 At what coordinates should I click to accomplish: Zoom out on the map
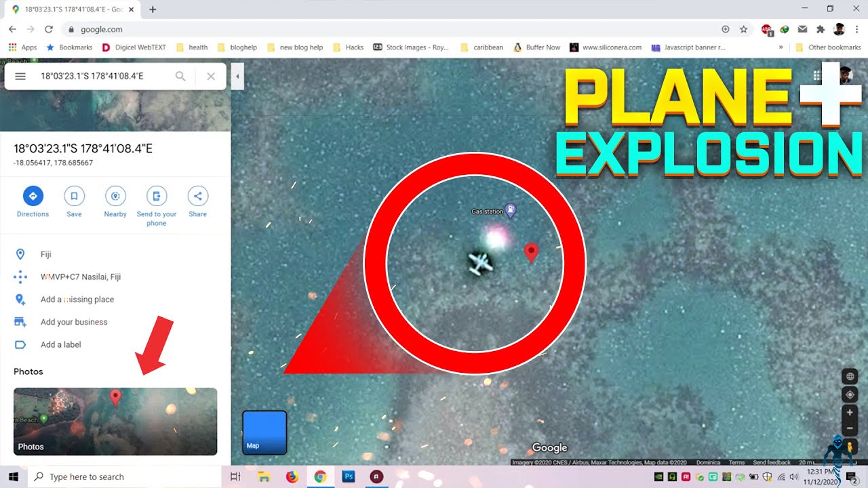point(850,428)
